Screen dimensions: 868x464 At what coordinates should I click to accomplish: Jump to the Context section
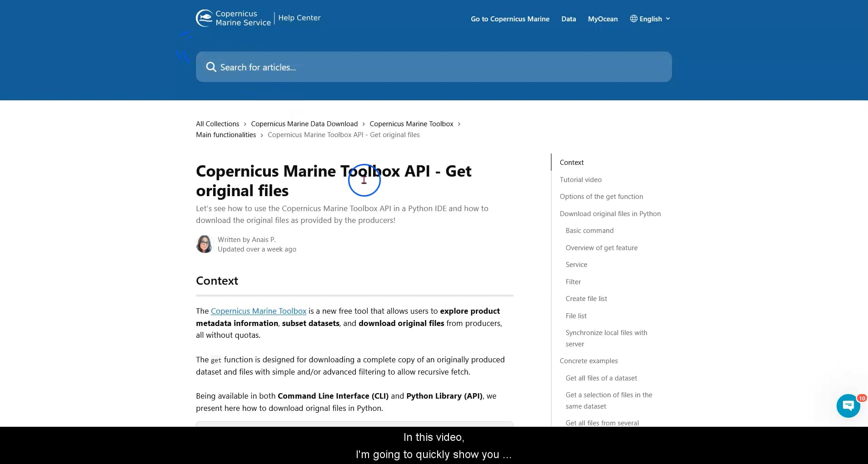pos(571,162)
